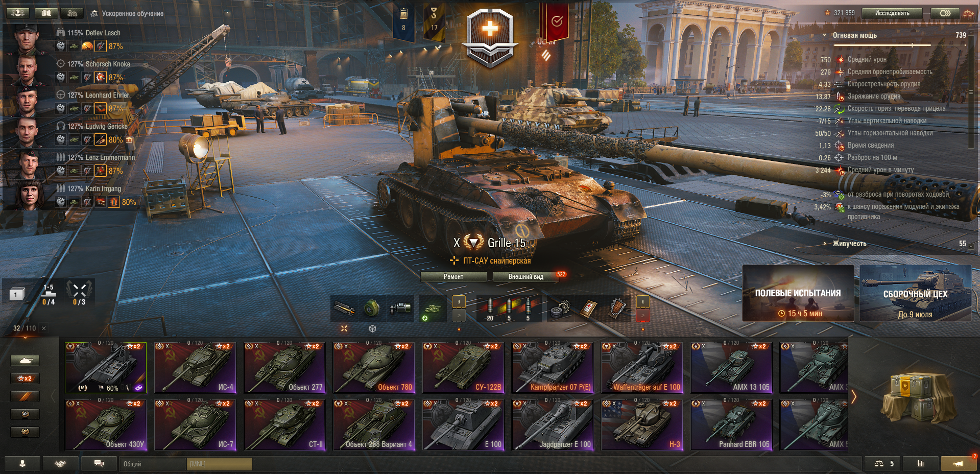Image resolution: width=980 pixels, height=474 pixels.
Task: Open the gun rammer equipment slot
Action: click(344, 308)
